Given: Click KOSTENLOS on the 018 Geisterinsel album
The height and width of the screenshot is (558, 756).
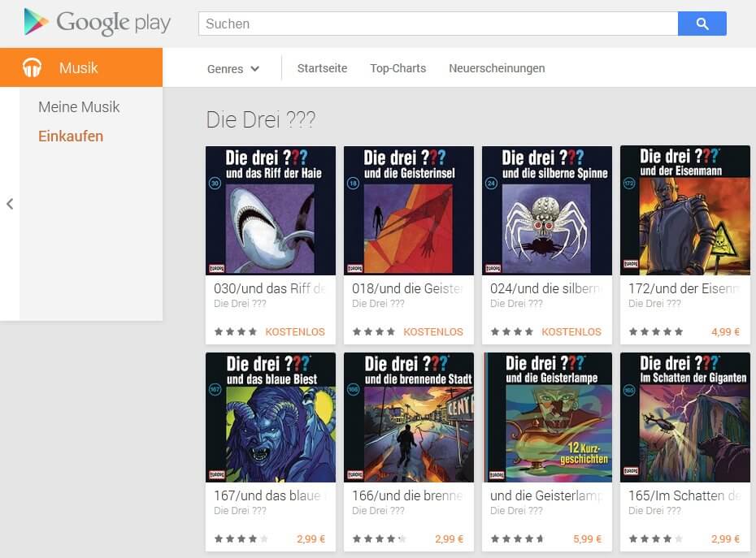Looking at the screenshot, I should click(433, 332).
